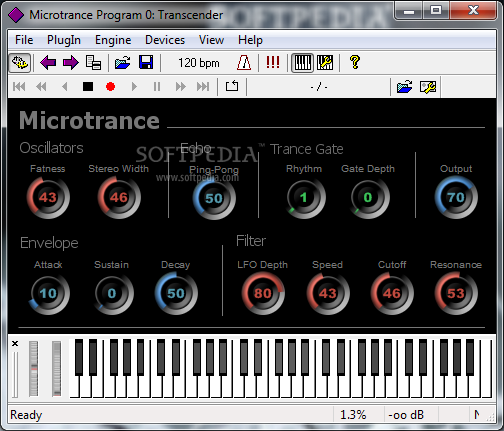This screenshot has width=504, height=431.
Task: Toggle the keyboard bar visibility icon
Action: 303,63
